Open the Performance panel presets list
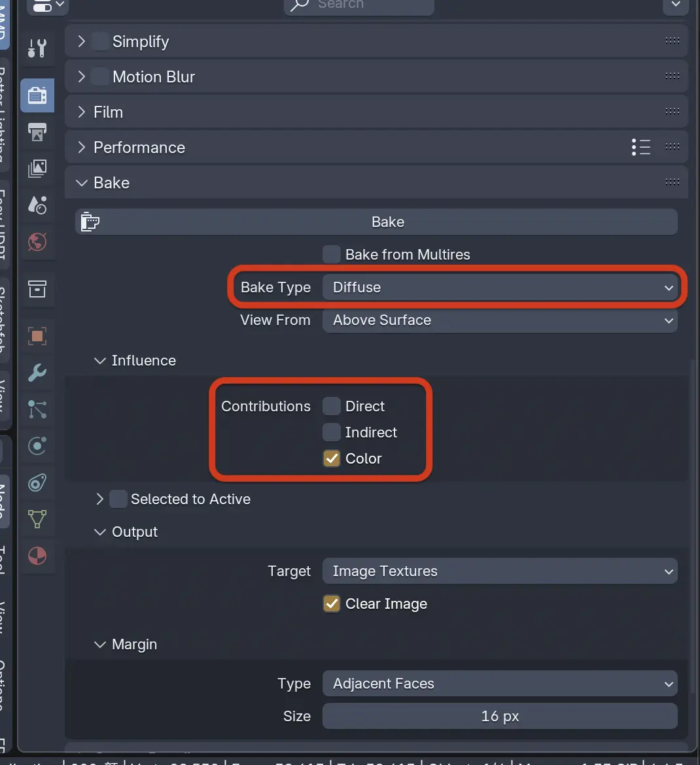The image size is (700, 765). 641,147
